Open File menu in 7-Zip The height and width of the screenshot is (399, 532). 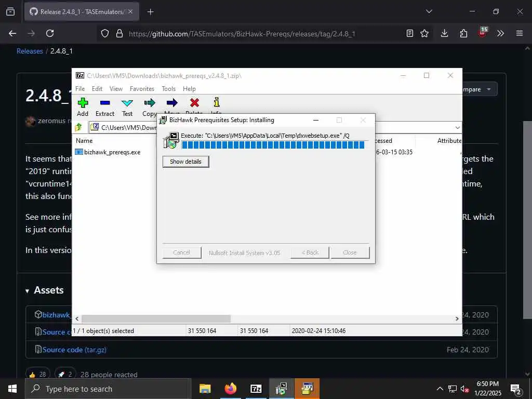[x=80, y=88]
